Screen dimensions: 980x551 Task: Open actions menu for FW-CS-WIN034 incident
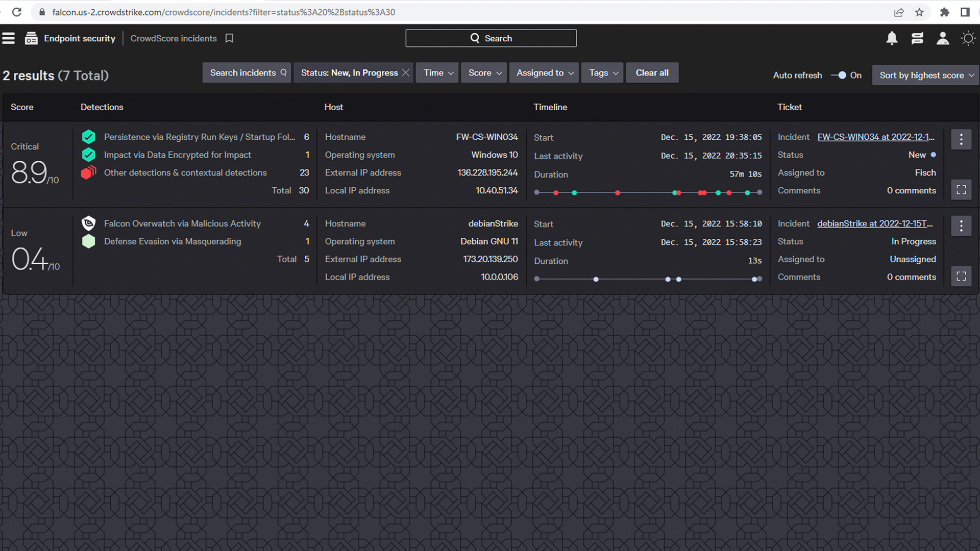point(961,139)
